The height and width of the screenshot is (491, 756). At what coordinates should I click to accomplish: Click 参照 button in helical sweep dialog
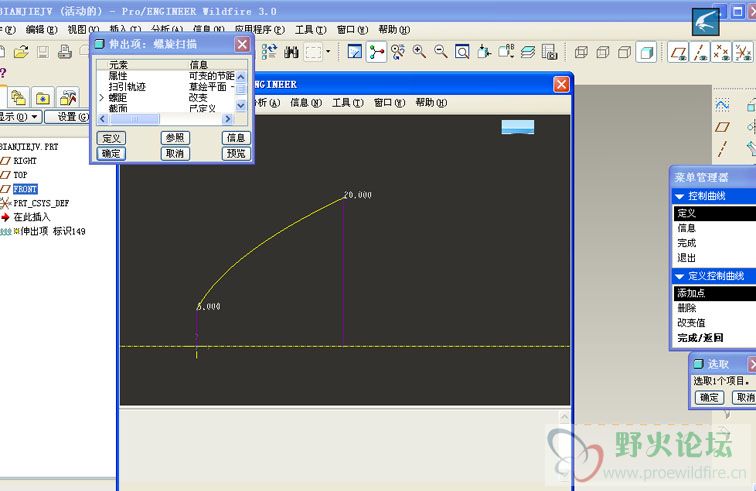pyautogui.click(x=175, y=138)
